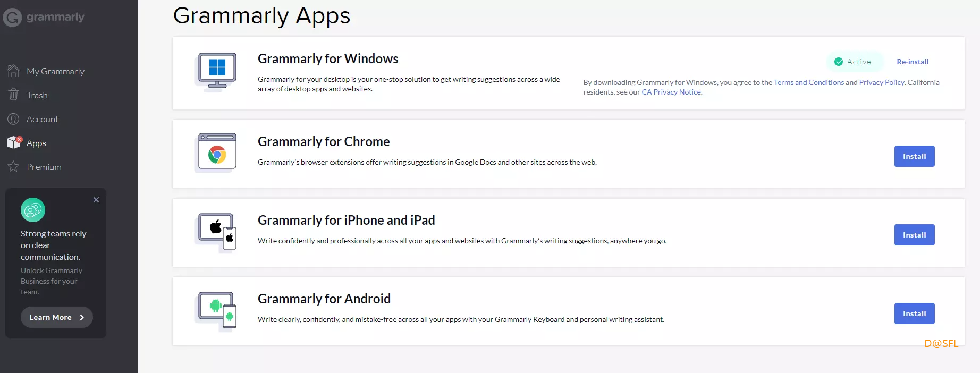This screenshot has height=373, width=980.
Task: Go to Account settings
Action: tap(43, 119)
